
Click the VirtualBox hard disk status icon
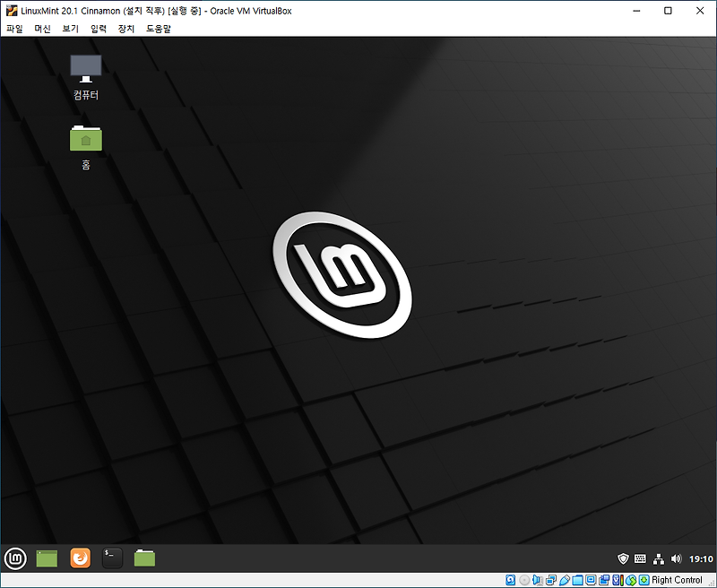point(510,580)
